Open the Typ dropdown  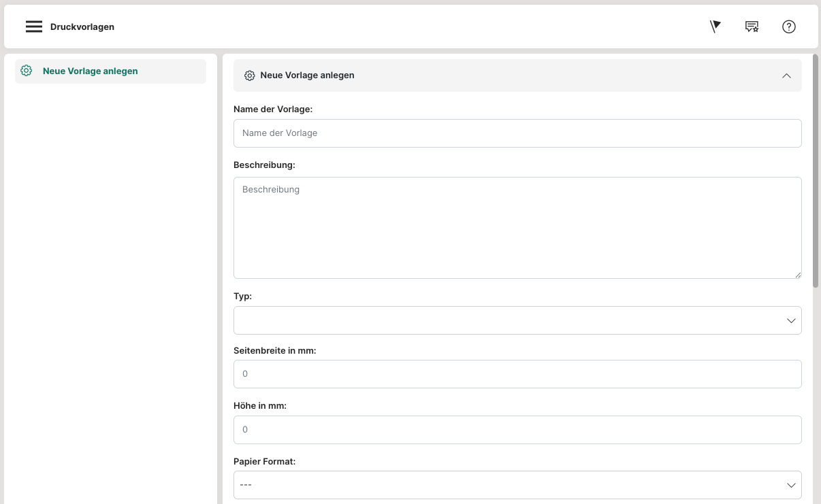coord(517,320)
